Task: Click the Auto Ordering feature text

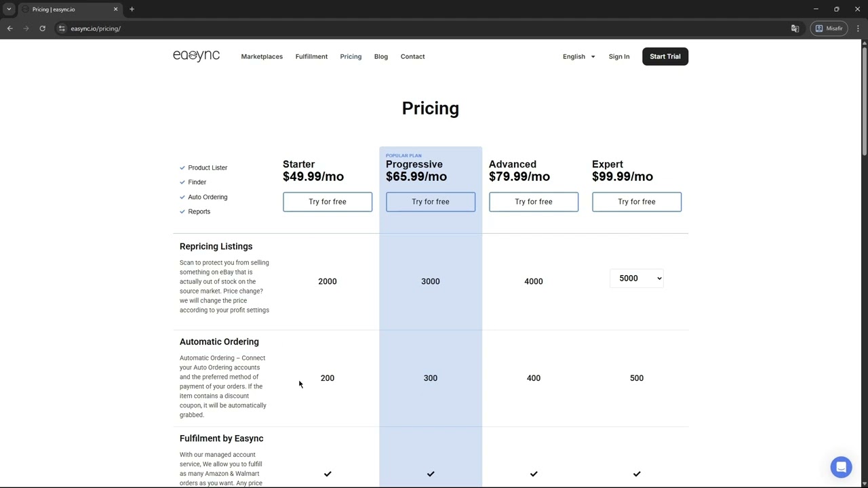Action: pos(208,197)
